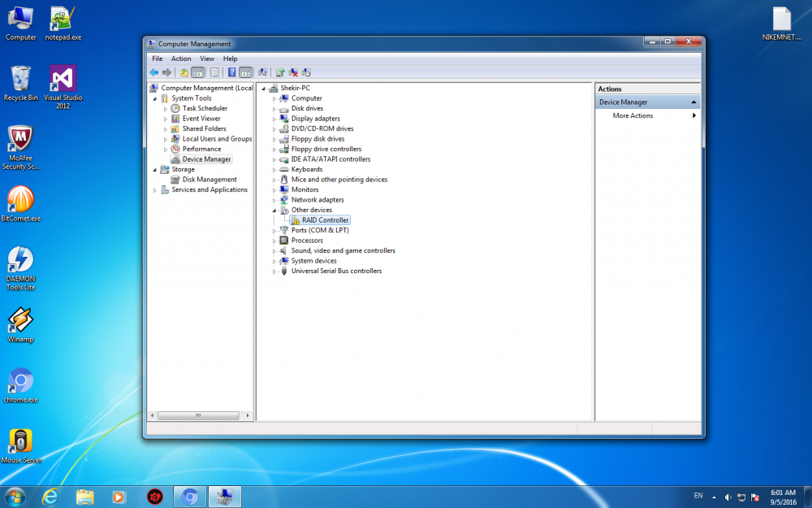
Task: Click Internet Explorer on the taskbar
Action: (x=50, y=497)
